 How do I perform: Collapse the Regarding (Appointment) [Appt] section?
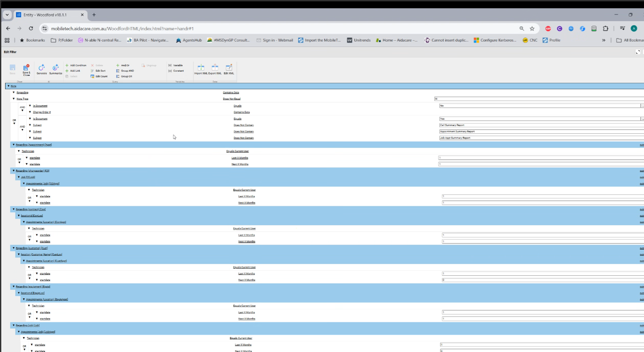14,145
